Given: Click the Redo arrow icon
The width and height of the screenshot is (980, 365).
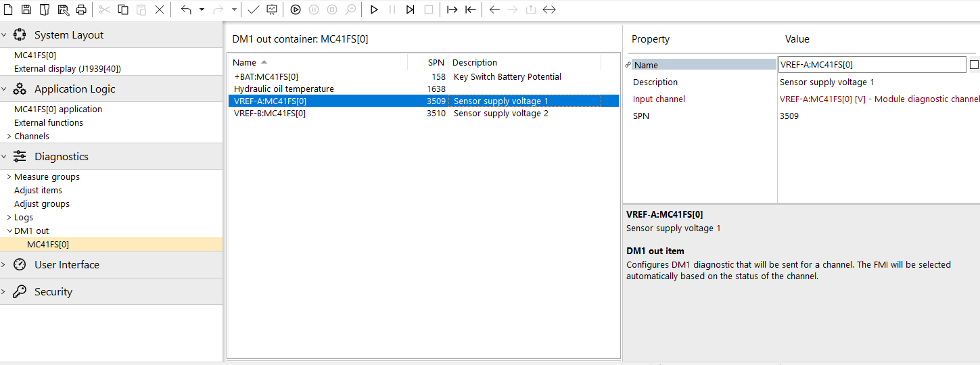Looking at the screenshot, I should click(x=218, y=9).
